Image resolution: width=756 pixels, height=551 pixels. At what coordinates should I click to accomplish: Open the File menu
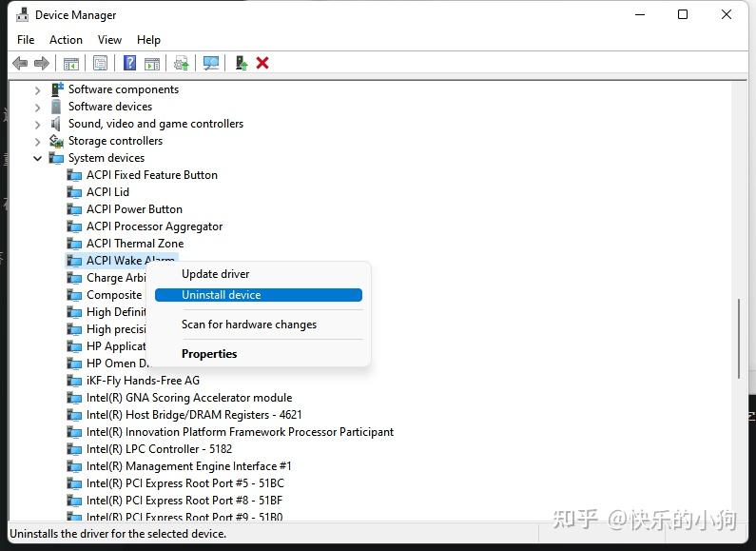pyautogui.click(x=26, y=40)
